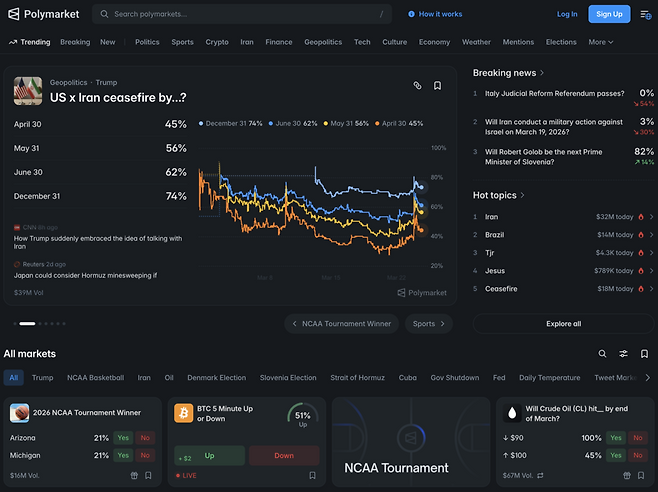658x492 pixels.
Task: Copy link for US x Iran ceasefire market
Action: coord(417,86)
